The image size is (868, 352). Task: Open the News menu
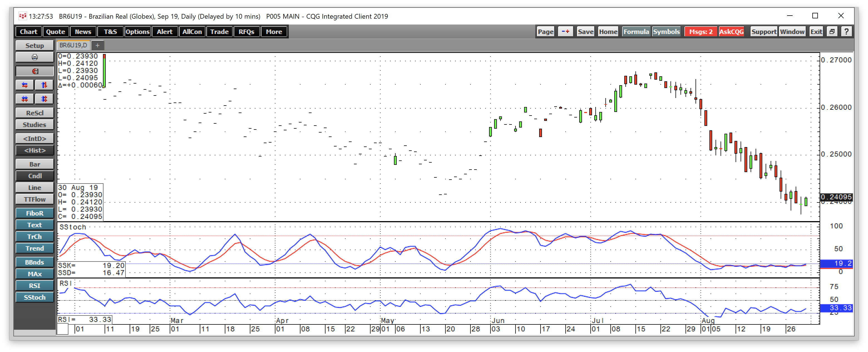83,32
